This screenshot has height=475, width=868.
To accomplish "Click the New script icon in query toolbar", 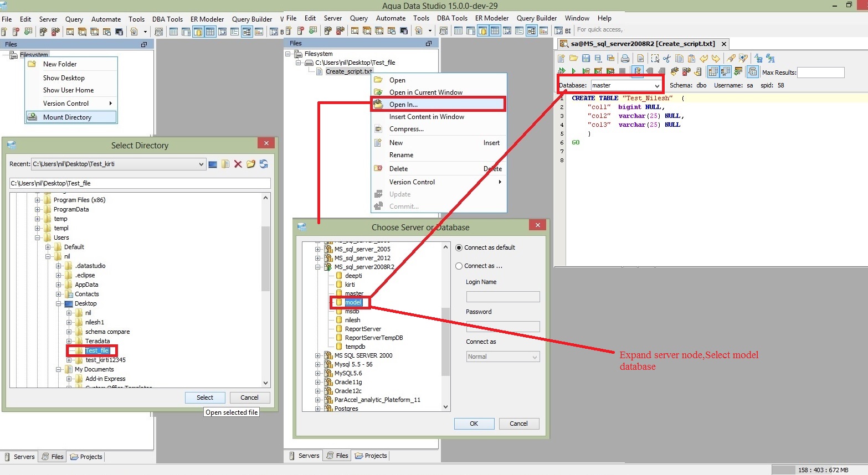I will 561,58.
